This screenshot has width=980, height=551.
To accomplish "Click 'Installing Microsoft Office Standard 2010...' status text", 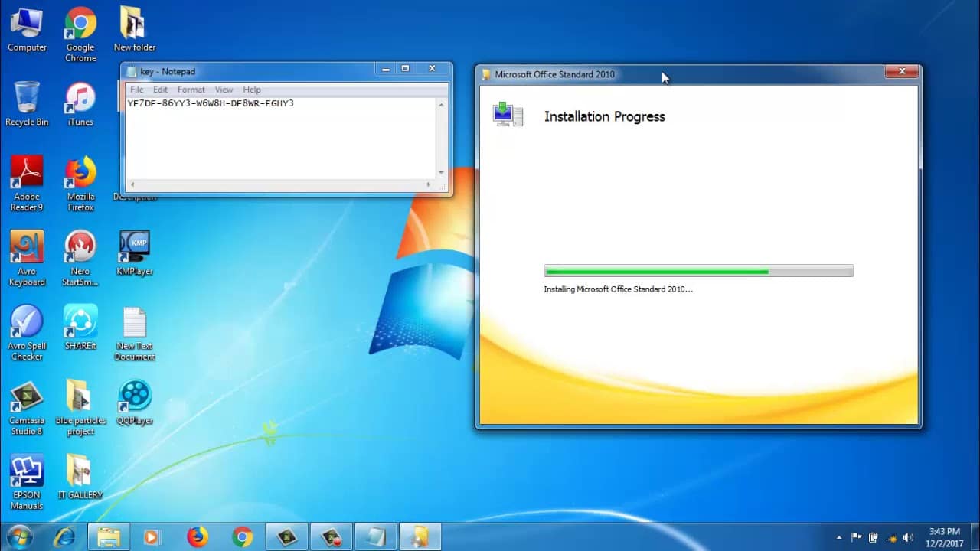I will (x=618, y=289).
